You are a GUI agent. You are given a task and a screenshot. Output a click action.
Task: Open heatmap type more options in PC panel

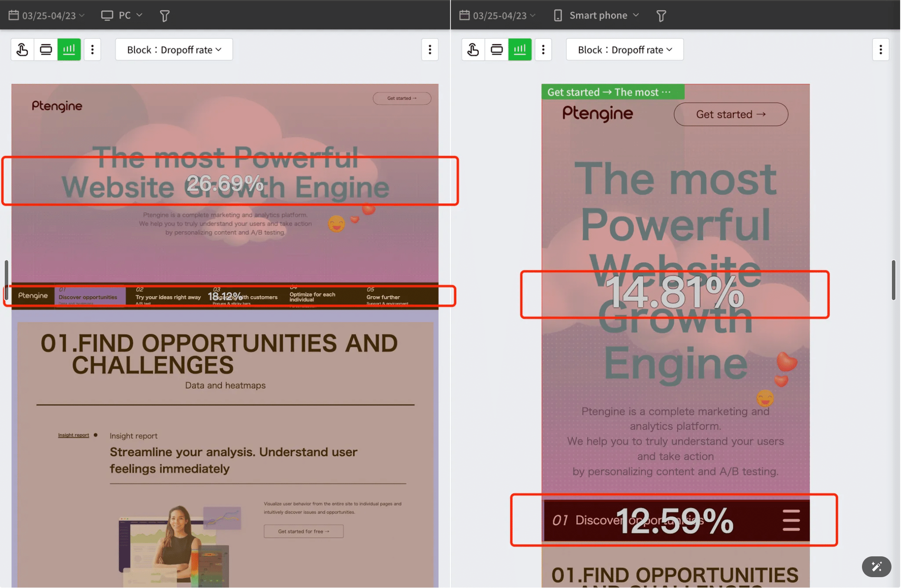coord(92,49)
